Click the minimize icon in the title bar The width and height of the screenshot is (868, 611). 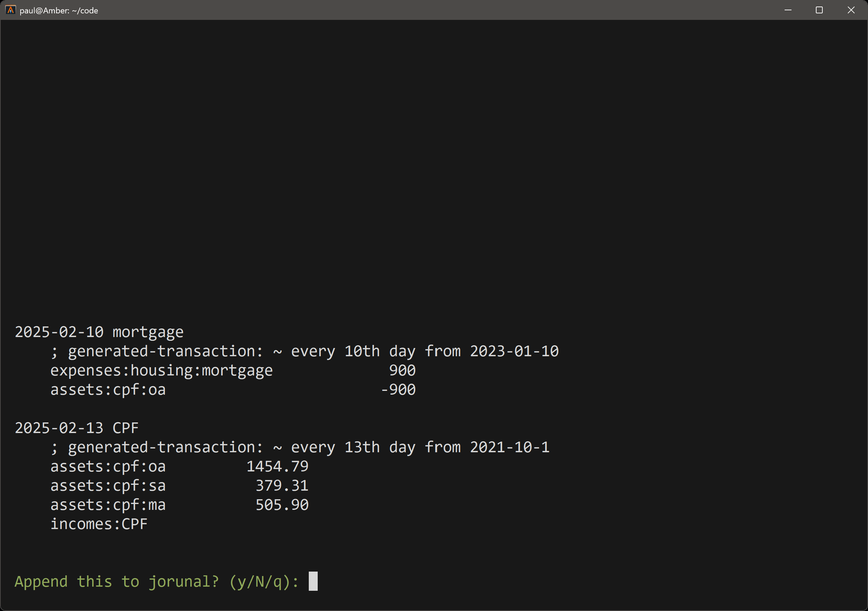[788, 10]
